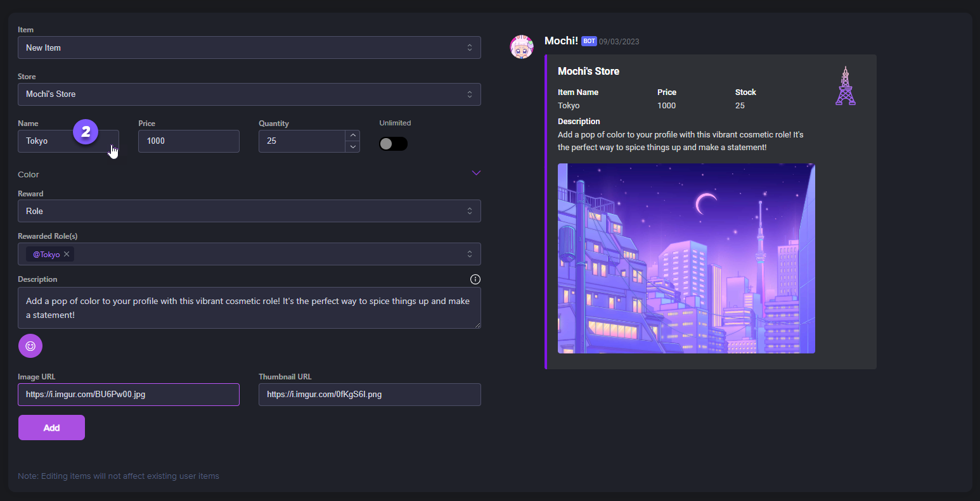Viewport: 980px width, 501px height.
Task: Click the Tokyo cityscape preview image
Action: click(x=686, y=258)
